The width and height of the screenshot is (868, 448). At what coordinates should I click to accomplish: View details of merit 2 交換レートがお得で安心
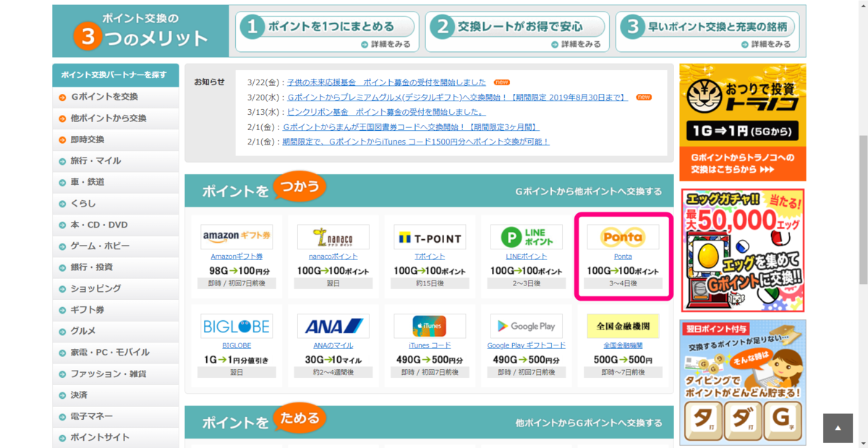click(576, 44)
